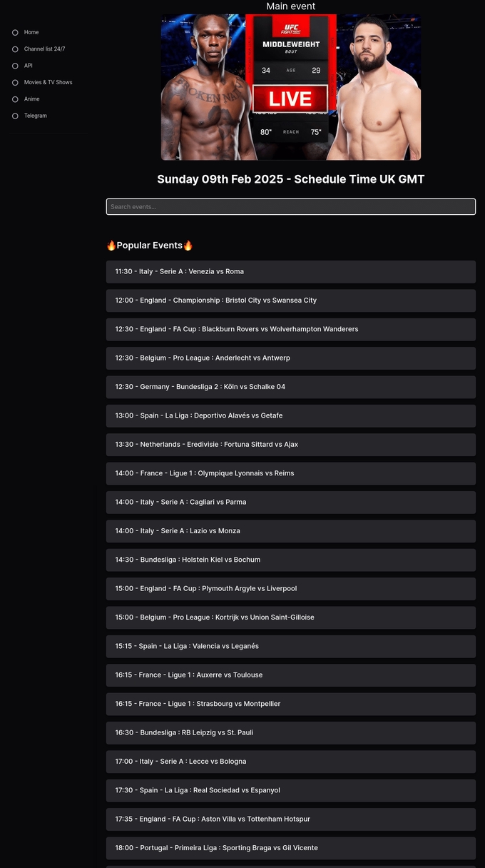Click the circle icon beside Home

click(15, 32)
